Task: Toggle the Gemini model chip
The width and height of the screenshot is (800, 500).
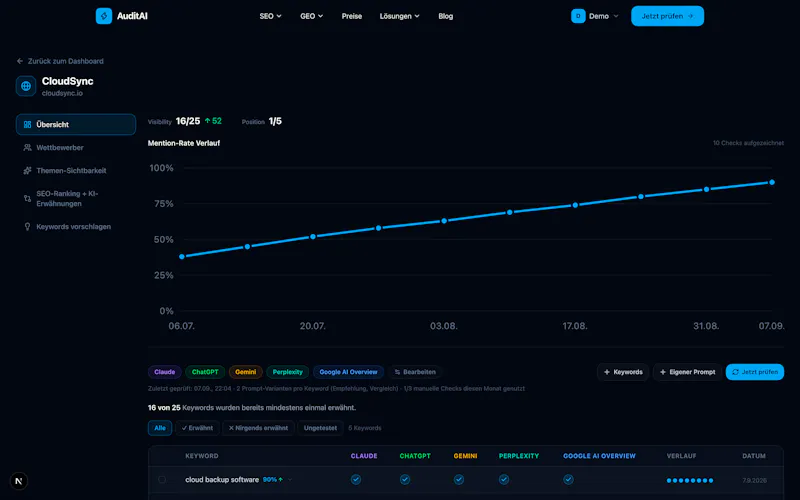Action: coord(245,372)
